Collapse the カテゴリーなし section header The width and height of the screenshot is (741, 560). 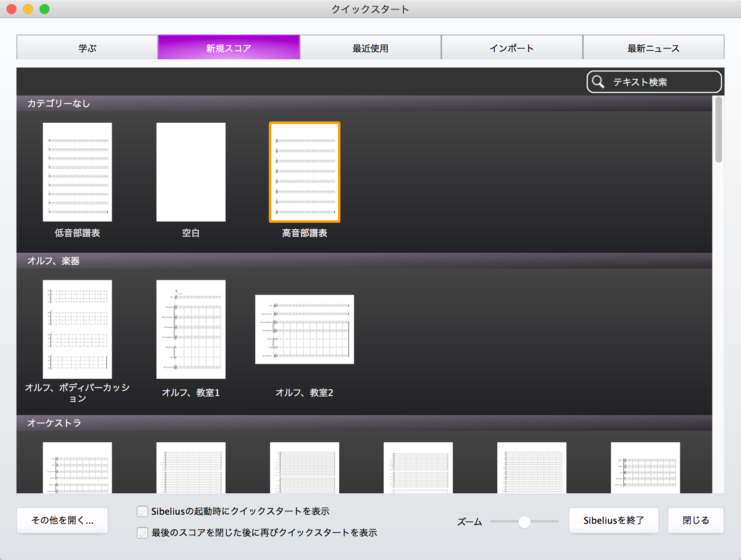(x=364, y=103)
